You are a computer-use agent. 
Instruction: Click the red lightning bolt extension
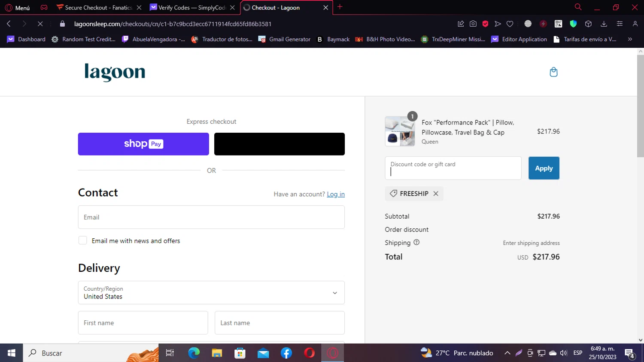[543, 24]
